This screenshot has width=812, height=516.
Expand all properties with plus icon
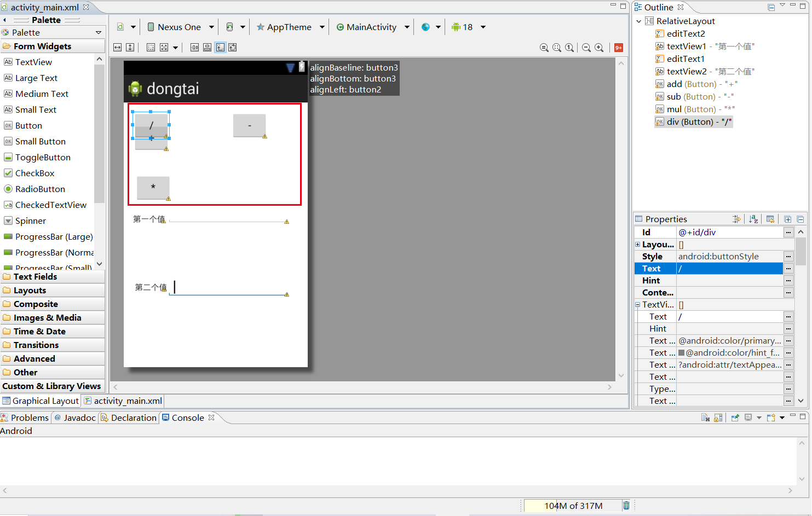point(788,219)
